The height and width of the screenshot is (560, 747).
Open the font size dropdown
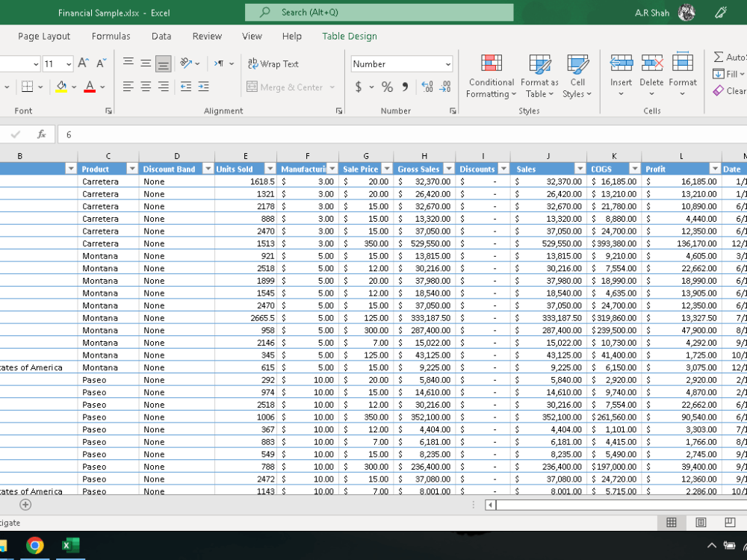[x=69, y=63]
